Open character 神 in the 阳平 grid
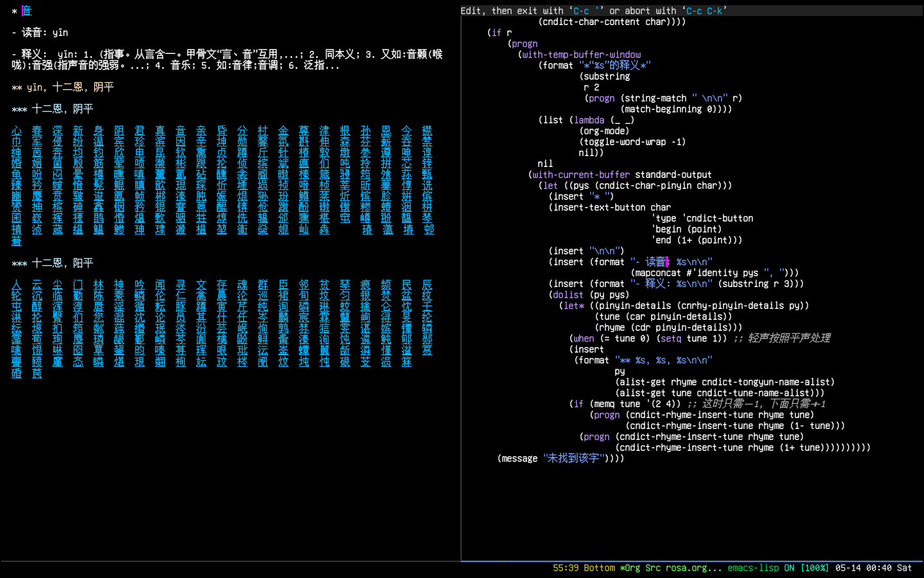Viewport: 924px width, 578px height. 119,285
